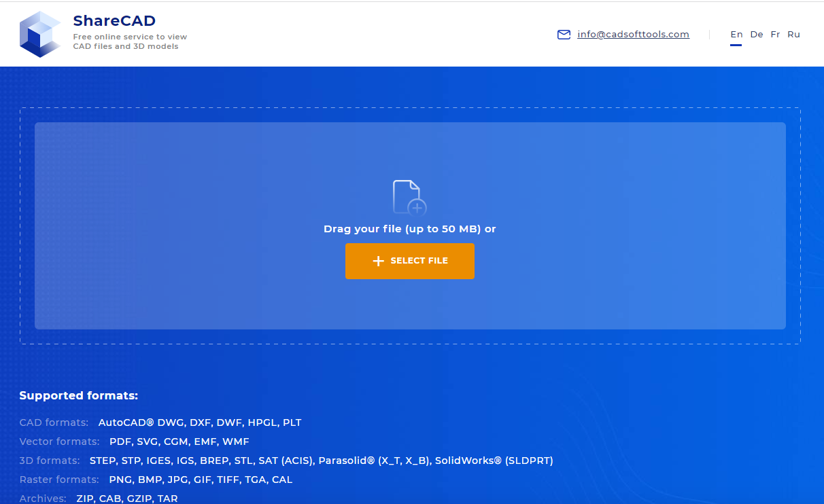The height and width of the screenshot is (504, 824).
Task: Click the Supported formats heading
Action: [79, 395]
